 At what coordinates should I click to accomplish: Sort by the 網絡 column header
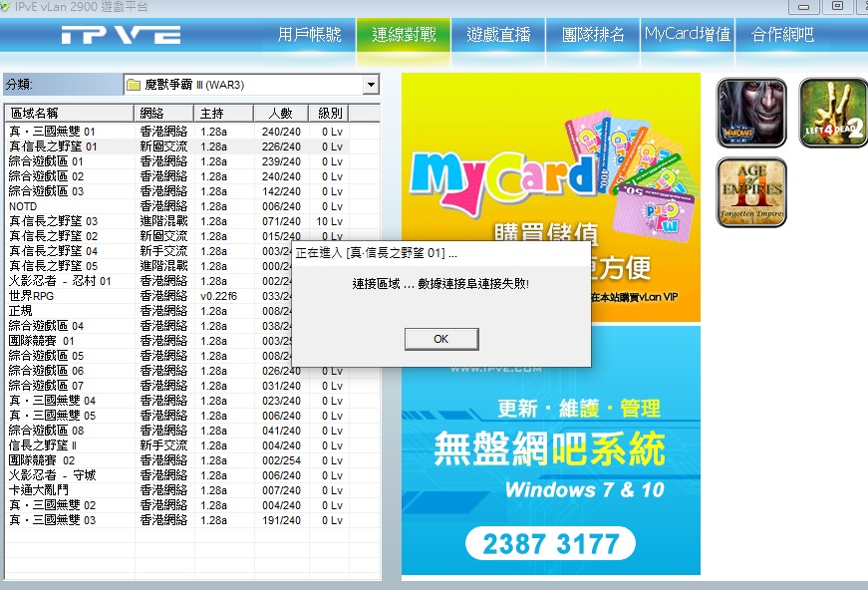[163, 114]
